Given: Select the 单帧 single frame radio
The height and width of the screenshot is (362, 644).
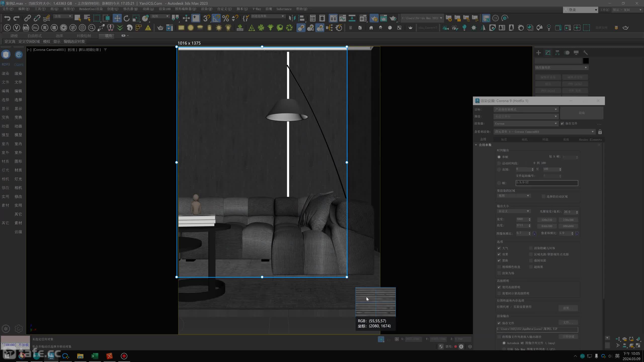Looking at the screenshot, I should [499, 157].
